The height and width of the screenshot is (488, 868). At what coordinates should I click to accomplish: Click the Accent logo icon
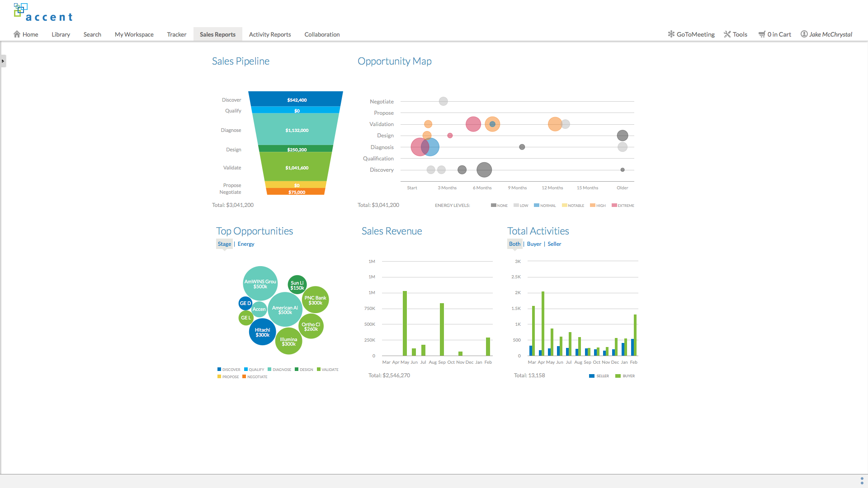[20, 10]
